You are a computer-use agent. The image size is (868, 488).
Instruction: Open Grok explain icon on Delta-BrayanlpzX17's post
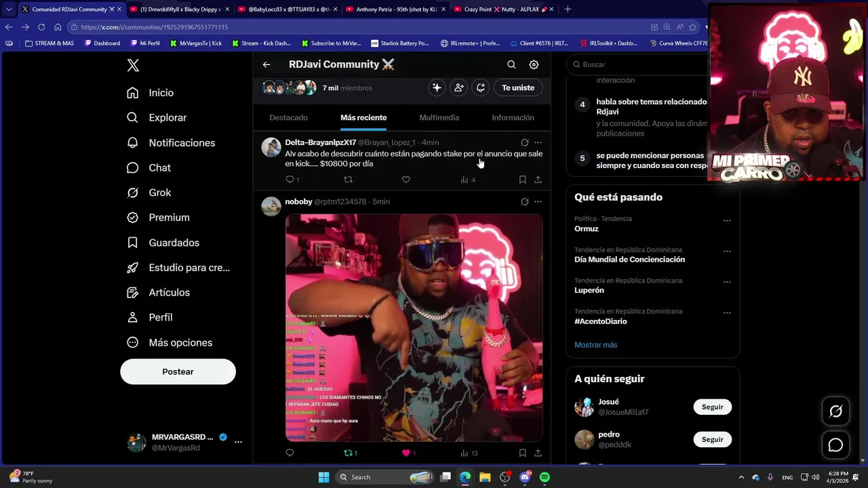tap(524, 142)
